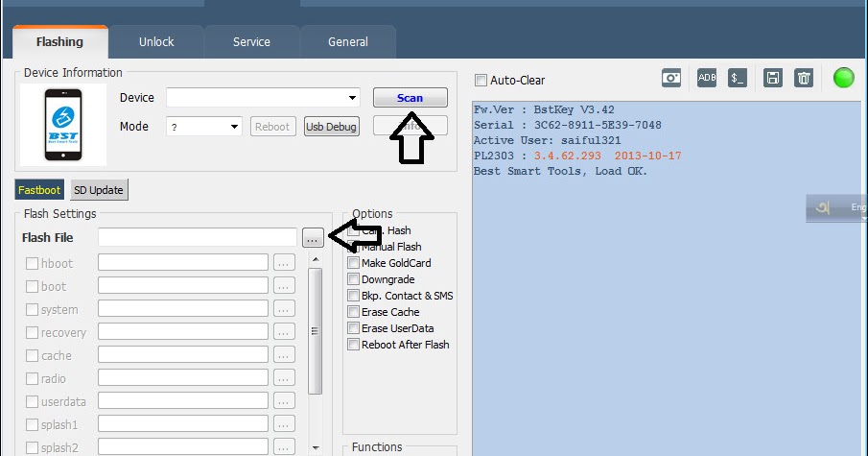
Task: Click the 'Active User: saiful321' log line
Action: [547, 141]
